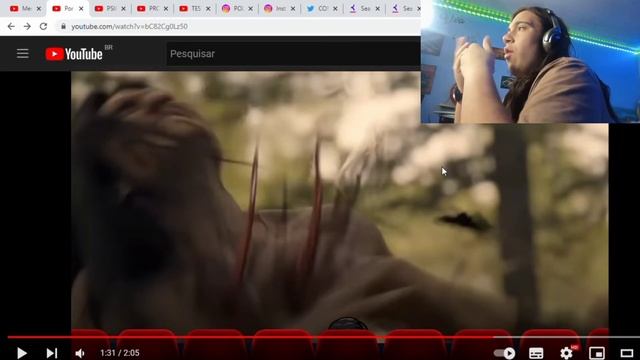Focus the Pesquisar search field
Screen dimensions: 640x360
(x=293, y=54)
